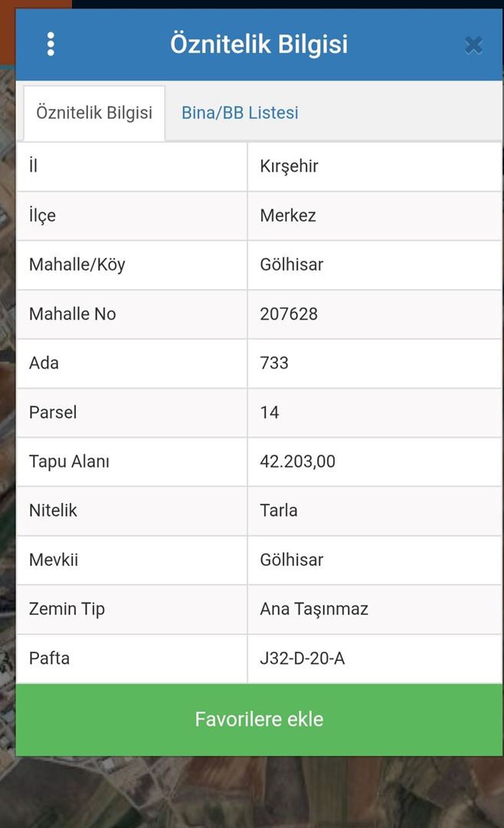The image size is (504, 828).
Task: Click the Parsel value 14
Action: tap(270, 412)
